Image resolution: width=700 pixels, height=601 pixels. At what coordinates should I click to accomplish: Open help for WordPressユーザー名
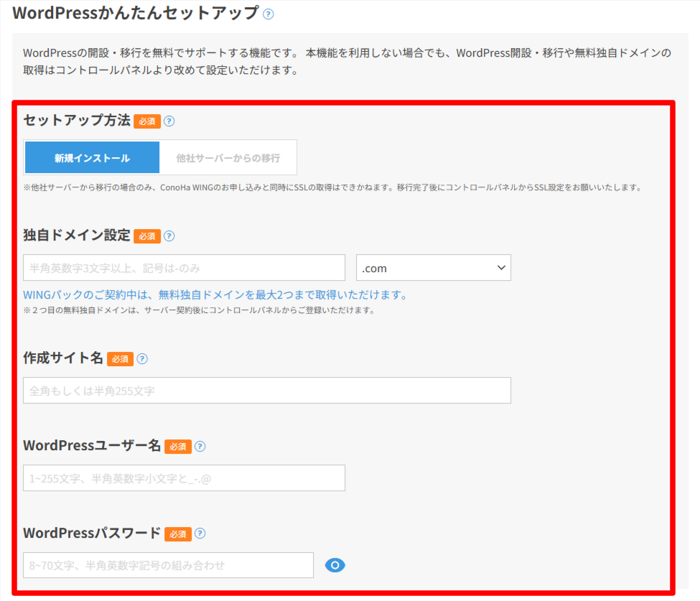click(200, 447)
